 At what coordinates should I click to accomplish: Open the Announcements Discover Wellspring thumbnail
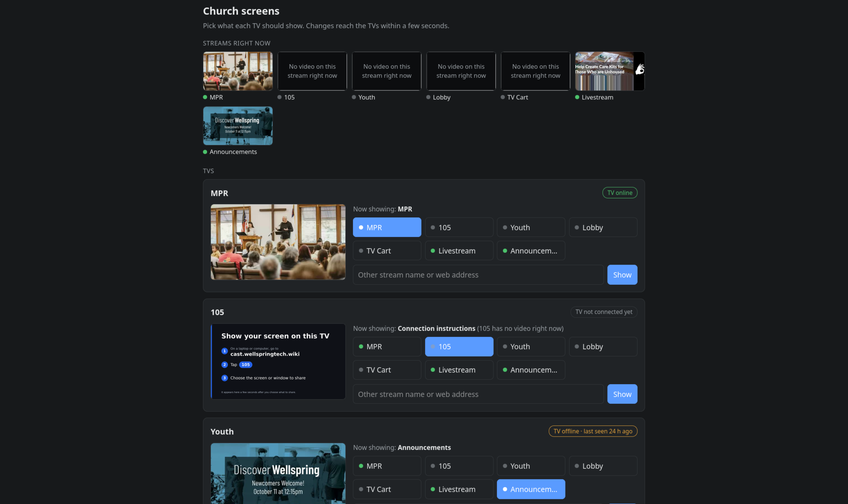(x=238, y=126)
